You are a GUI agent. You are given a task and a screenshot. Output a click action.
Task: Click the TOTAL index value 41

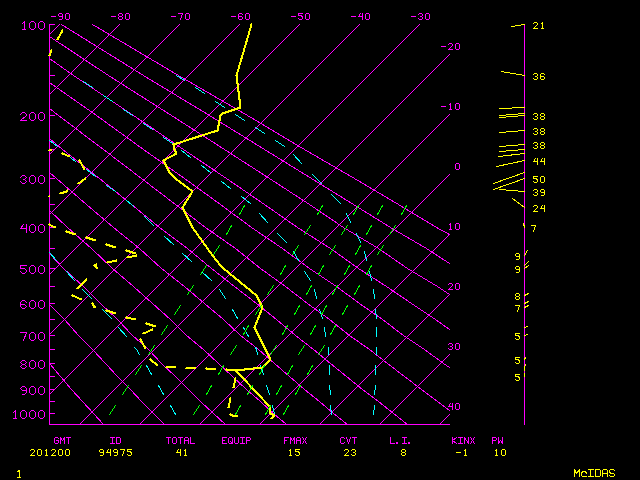[x=183, y=452]
